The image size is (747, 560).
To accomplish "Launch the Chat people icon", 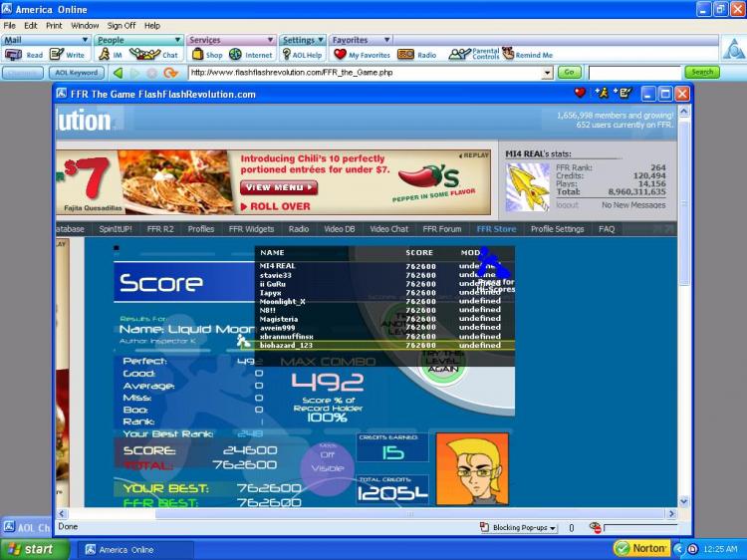I will [x=144, y=55].
